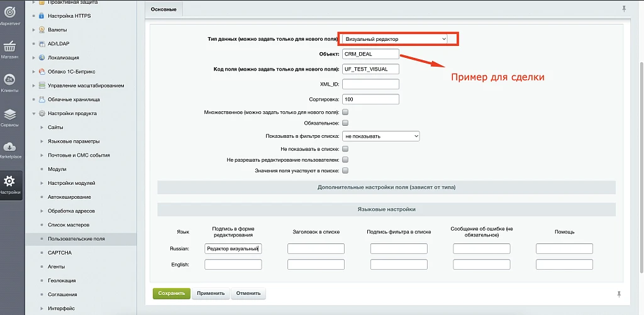The height and width of the screenshot is (315, 644).
Task: Expand the Настройка HTTPS tree node
Action: [34, 16]
